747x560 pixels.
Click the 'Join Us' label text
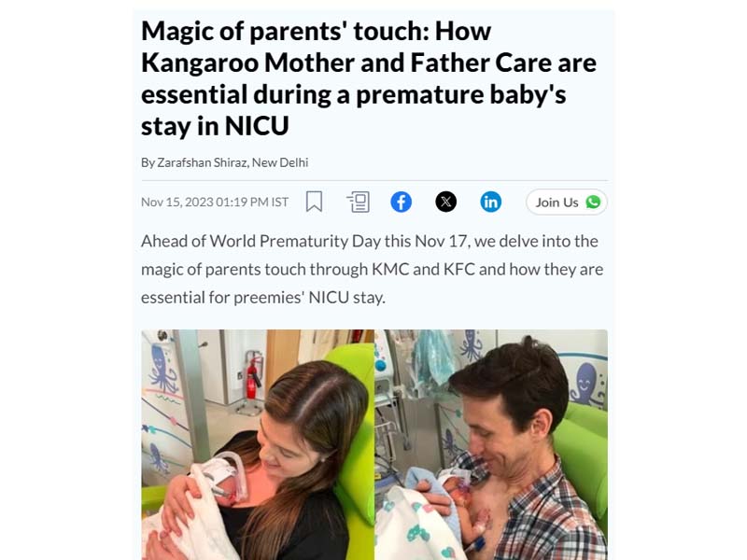pyautogui.click(x=557, y=203)
